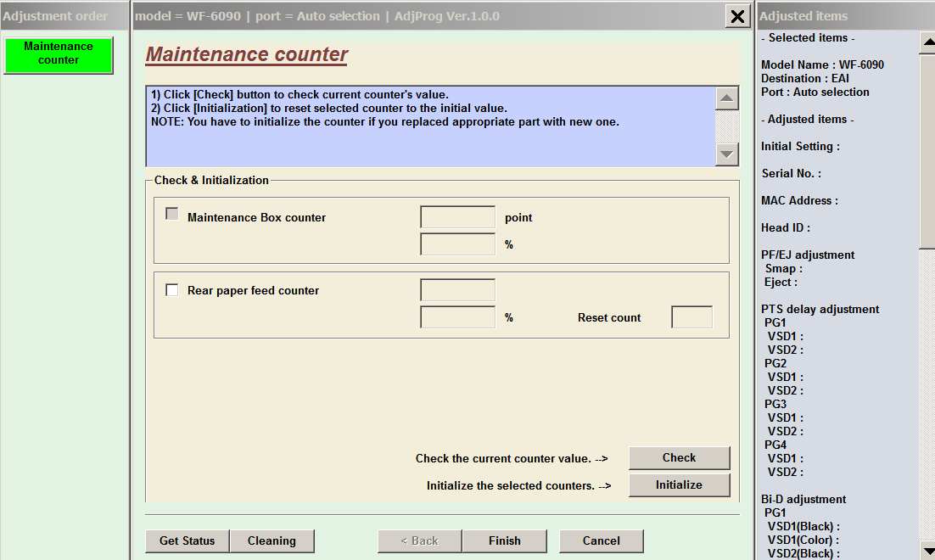Click Initialize to reset selected counters
Screen dimensions: 935x560
point(679,484)
